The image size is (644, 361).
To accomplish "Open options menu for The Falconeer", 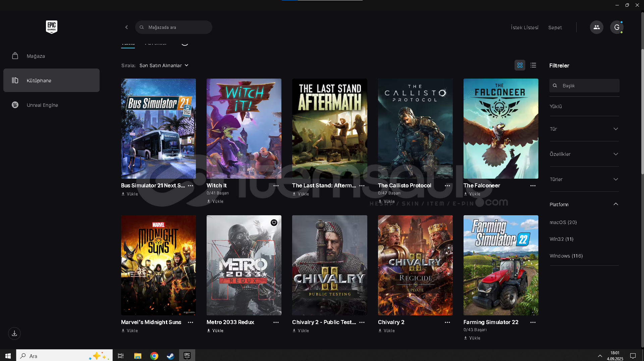I will (x=533, y=185).
